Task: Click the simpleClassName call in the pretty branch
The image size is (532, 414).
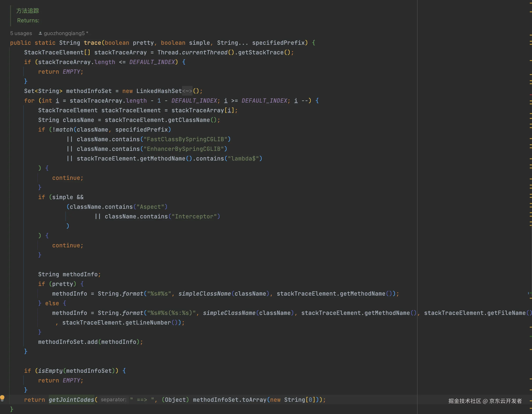Action: (x=204, y=294)
